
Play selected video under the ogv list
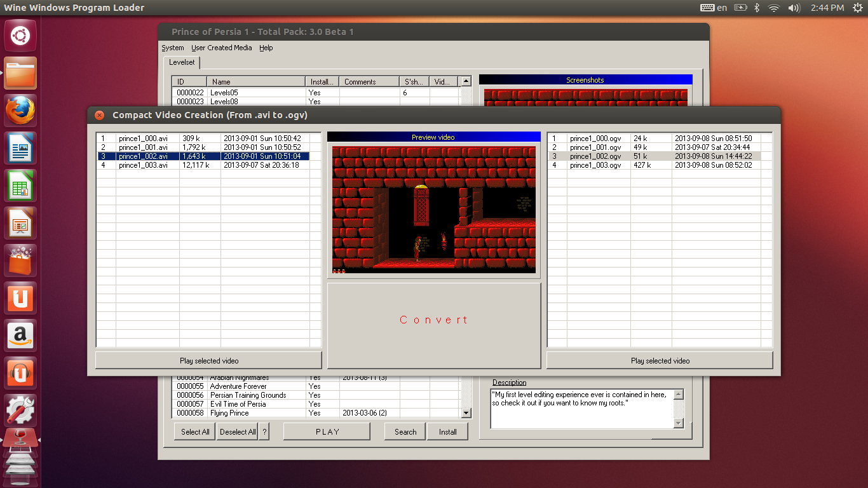click(x=660, y=360)
